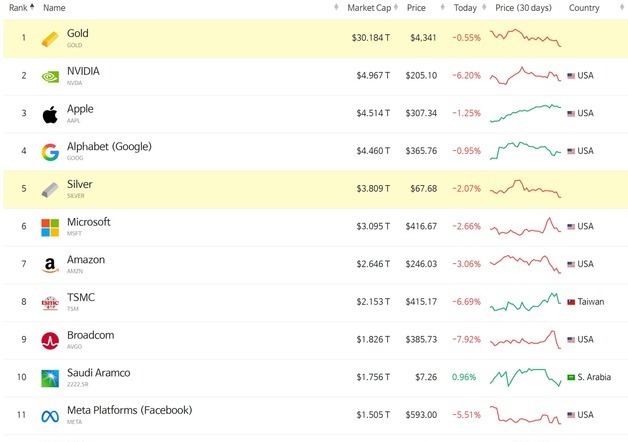Click Microsoft 30-day price chart
Image resolution: width=628 pixels, height=442 pixels.
coord(525,226)
